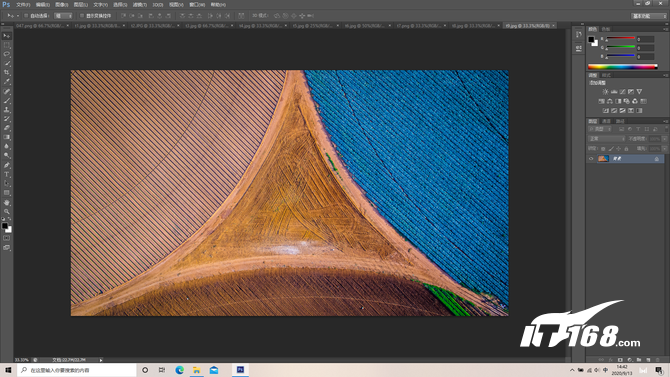Toggle Show Transform Controls checkbox
Viewport: 670px width, 377px height.
tap(82, 16)
